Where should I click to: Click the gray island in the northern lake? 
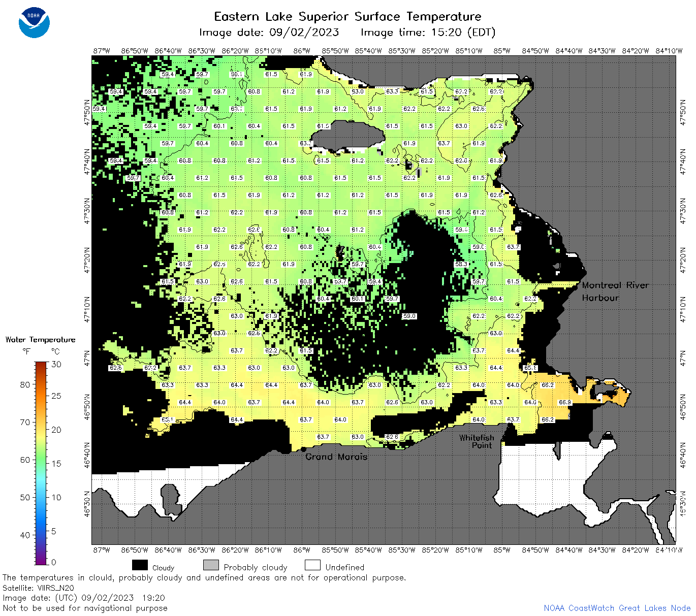(x=348, y=136)
